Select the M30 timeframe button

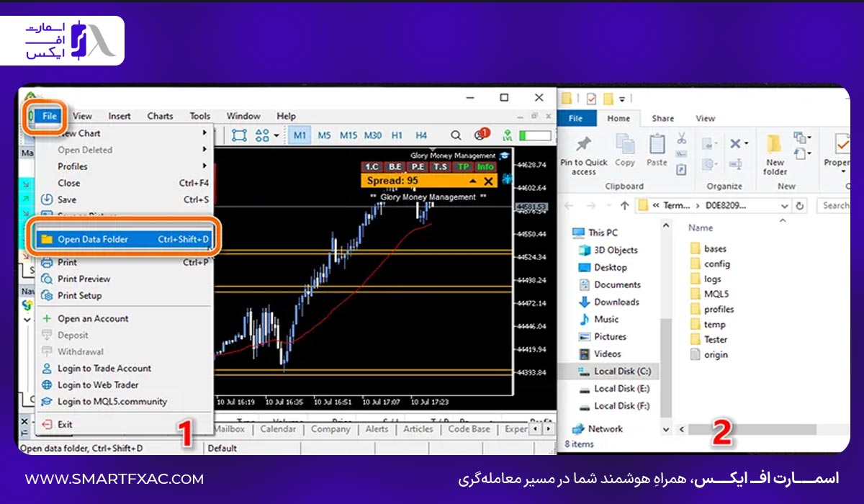tap(373, 135)
